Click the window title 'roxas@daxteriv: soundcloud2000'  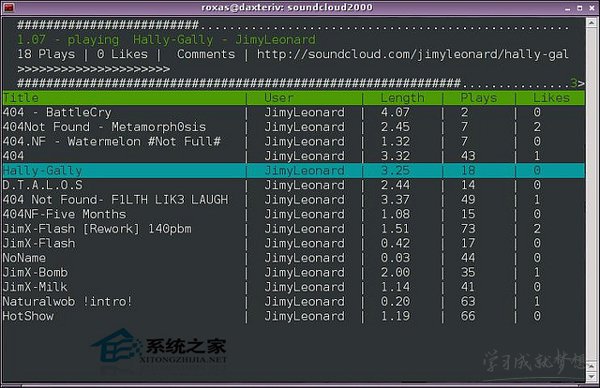click(287, 7)
